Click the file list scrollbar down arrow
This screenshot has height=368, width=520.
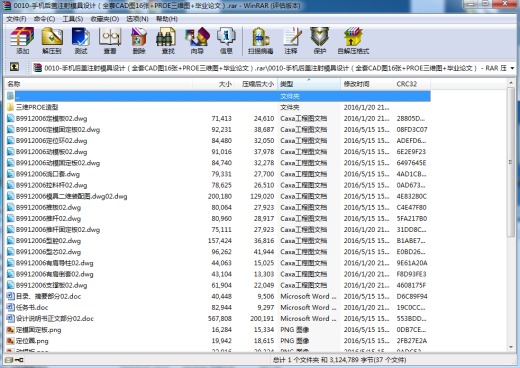511,347
